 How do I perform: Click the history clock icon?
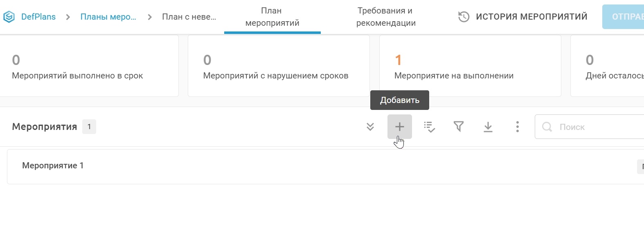click(464, 17)
